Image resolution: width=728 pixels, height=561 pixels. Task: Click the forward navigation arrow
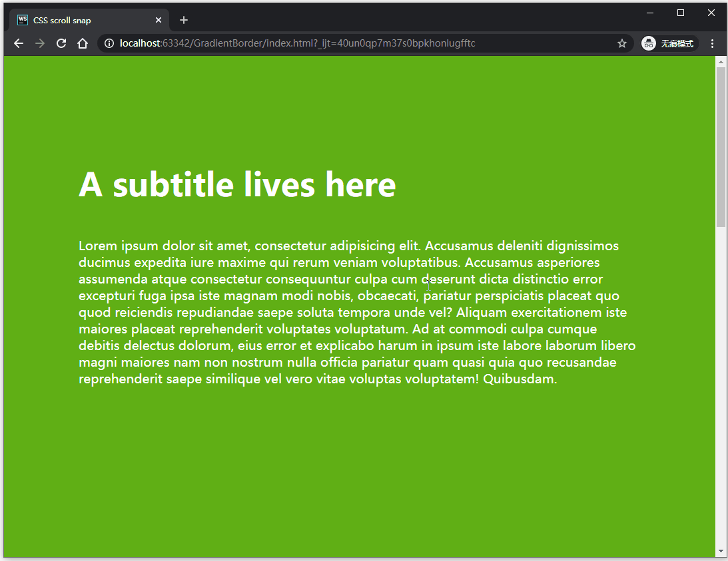click(x=40, y=43)
